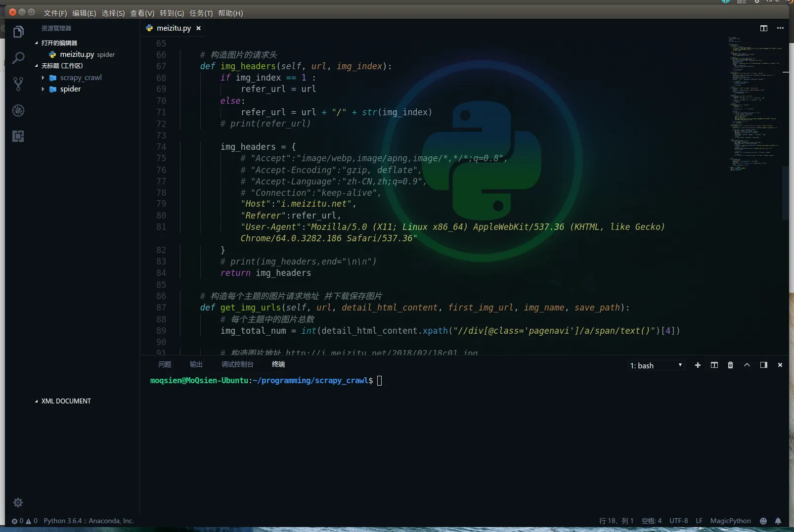Switch to the 问题 panel tab
Screen dimensions: 794x532
click(165, 364)
